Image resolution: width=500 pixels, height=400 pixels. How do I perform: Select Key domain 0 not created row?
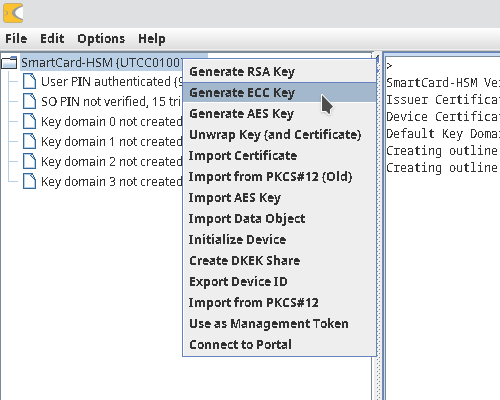112,121
